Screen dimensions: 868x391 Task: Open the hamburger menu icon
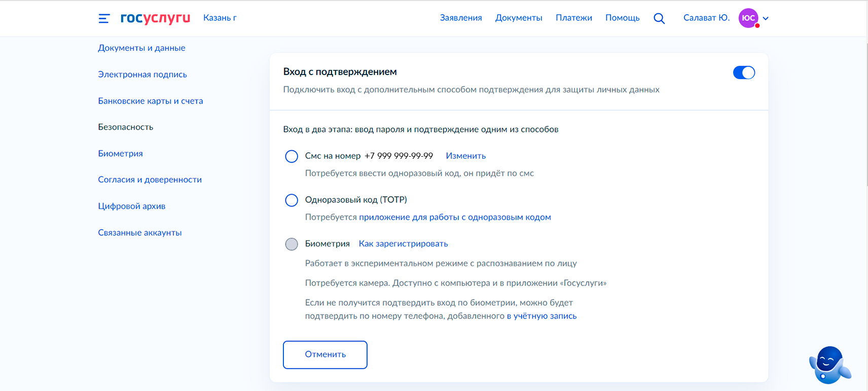104,18
